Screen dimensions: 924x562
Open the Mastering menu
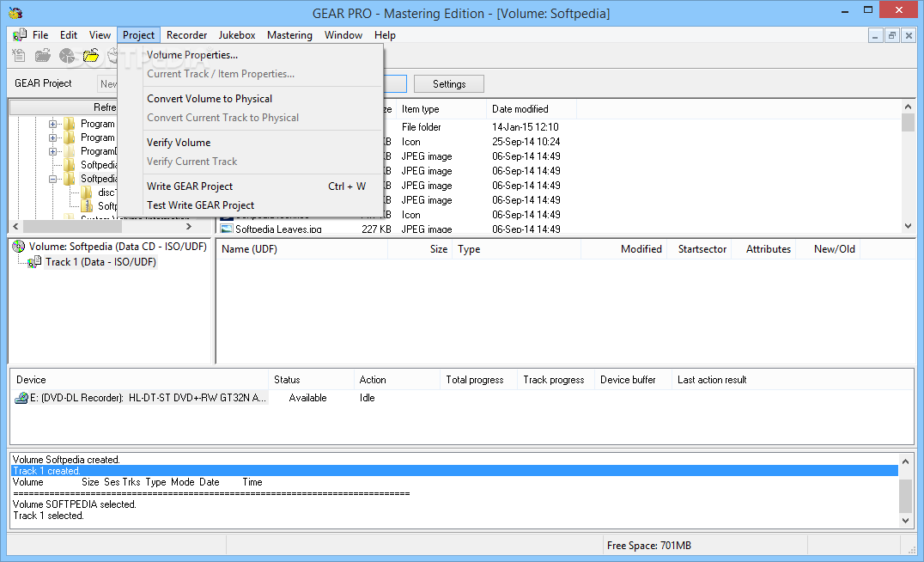pyautogui.click(x=289, y=35)
